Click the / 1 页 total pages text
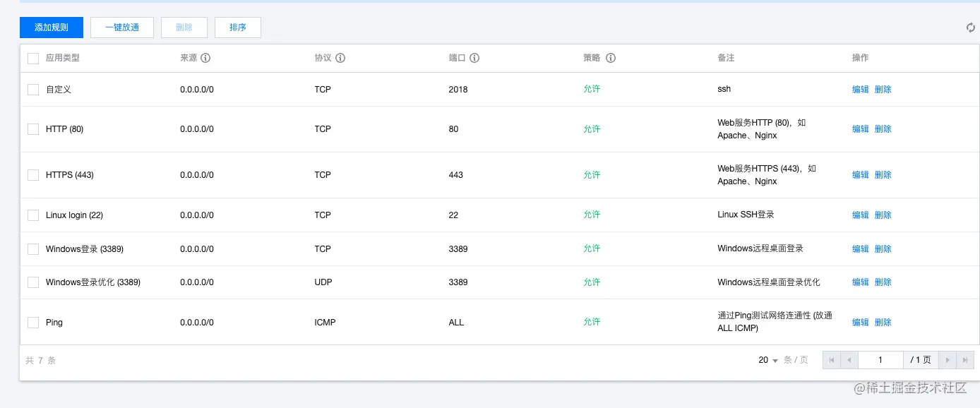This screenshot has height=408, width=980. 921,360
